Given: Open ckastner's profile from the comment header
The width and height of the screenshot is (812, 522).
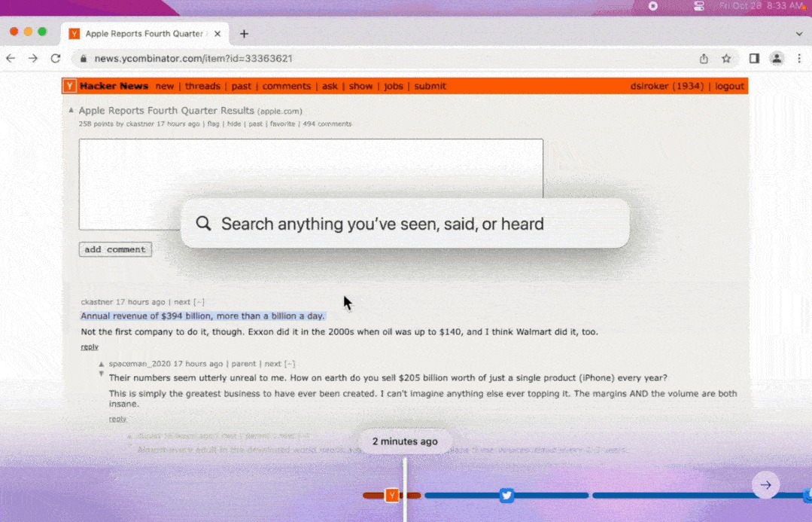Looking at the screenshot, I should [x=96, y=302].
